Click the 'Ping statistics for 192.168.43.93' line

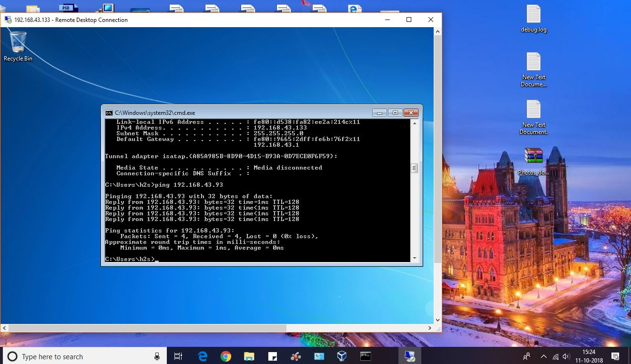tap(170, 231)
